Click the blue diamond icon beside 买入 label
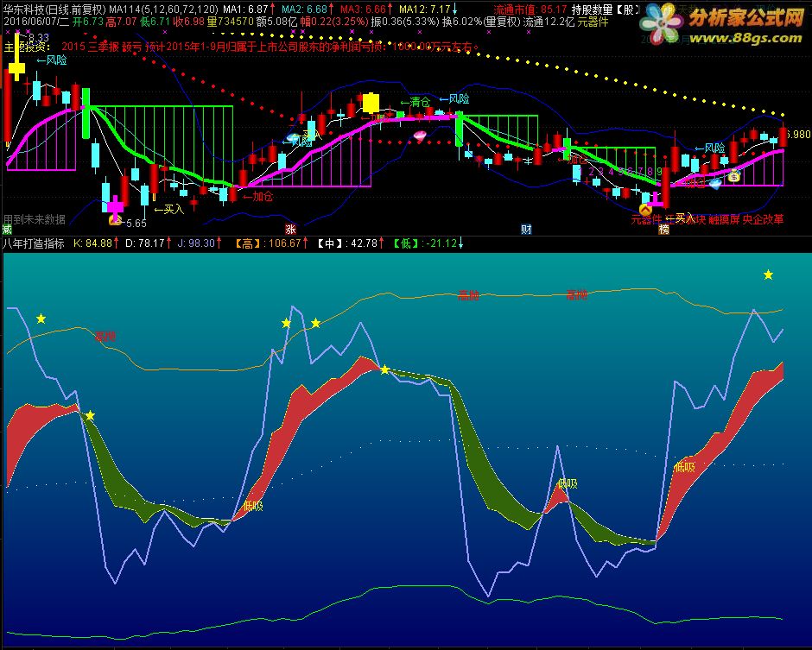This screenshot has height=650, width=812. (x=293, y=138)
